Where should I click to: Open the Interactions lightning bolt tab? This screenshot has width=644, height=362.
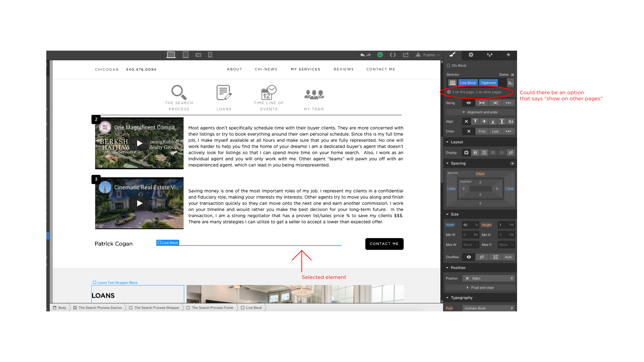508,55
